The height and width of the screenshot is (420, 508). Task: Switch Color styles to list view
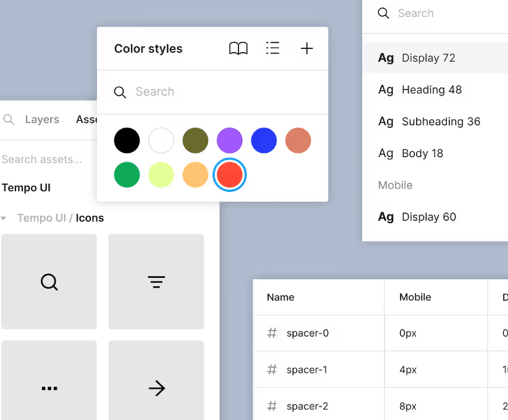[273, 48]
